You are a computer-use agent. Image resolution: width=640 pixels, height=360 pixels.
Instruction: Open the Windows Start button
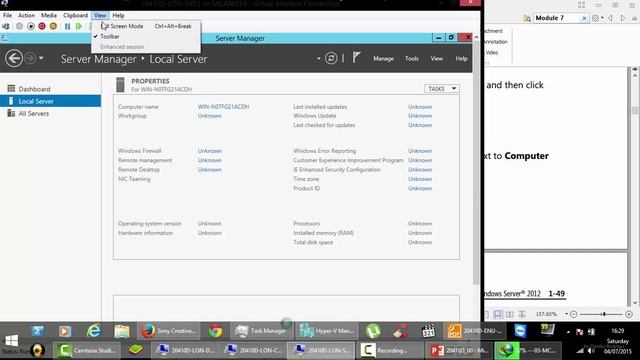pos(11,340)
